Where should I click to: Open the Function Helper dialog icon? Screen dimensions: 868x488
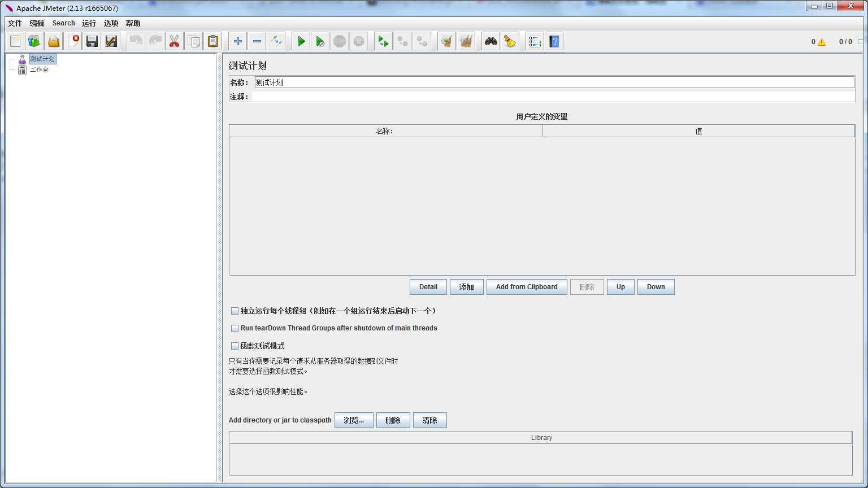coord(535,41)
